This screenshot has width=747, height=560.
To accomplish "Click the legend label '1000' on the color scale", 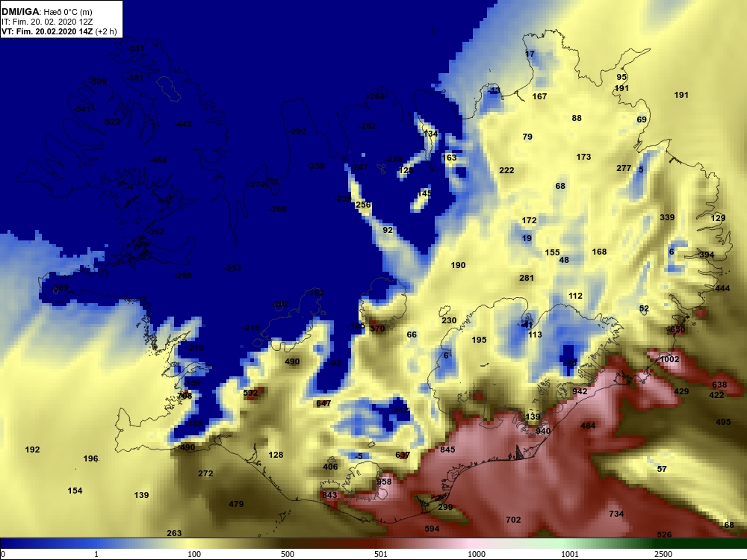I will click(x=477, y=554).
